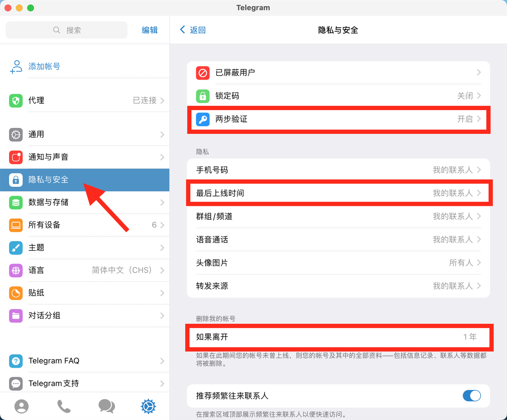507x420 pixels.
Task: Expand the 两步验证 row chevron
Action: click(479, 119)
